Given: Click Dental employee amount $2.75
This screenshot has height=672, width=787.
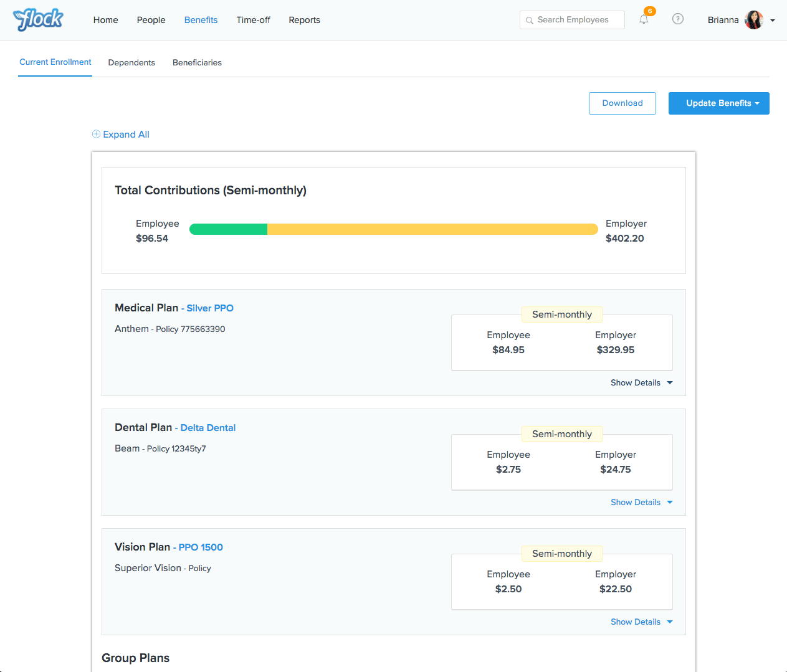Looking at the screenshot, I should point(508,470).
